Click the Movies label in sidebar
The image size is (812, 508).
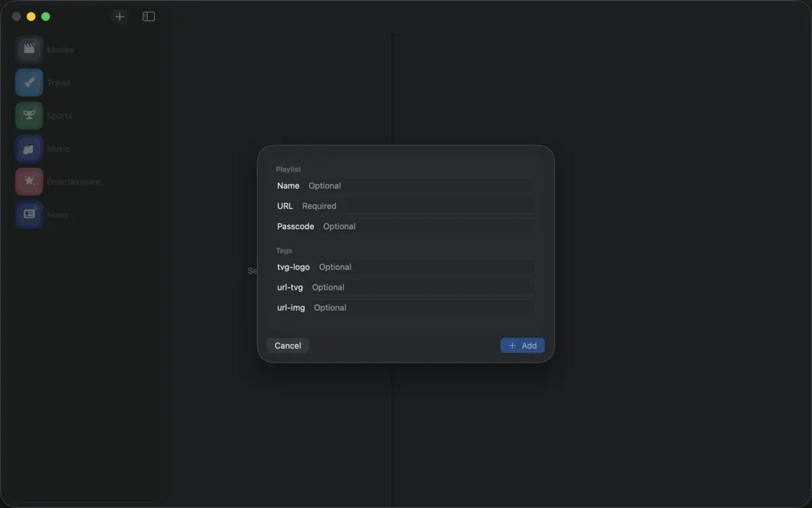click(60, 50)
